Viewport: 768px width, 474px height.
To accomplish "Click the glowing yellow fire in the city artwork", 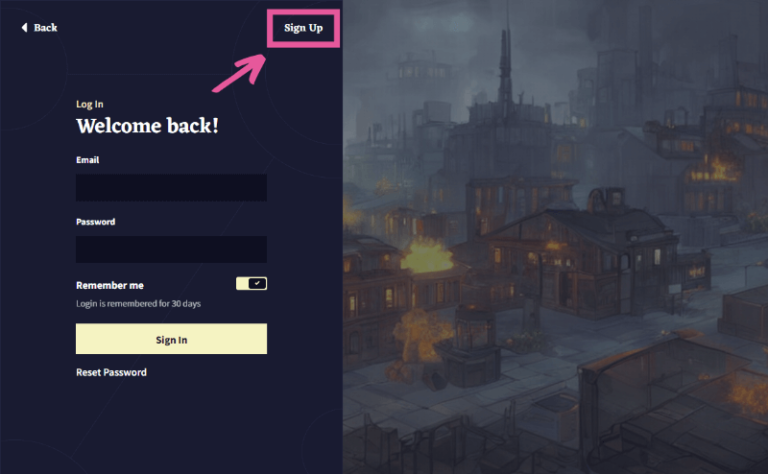I will coord(427,255).
